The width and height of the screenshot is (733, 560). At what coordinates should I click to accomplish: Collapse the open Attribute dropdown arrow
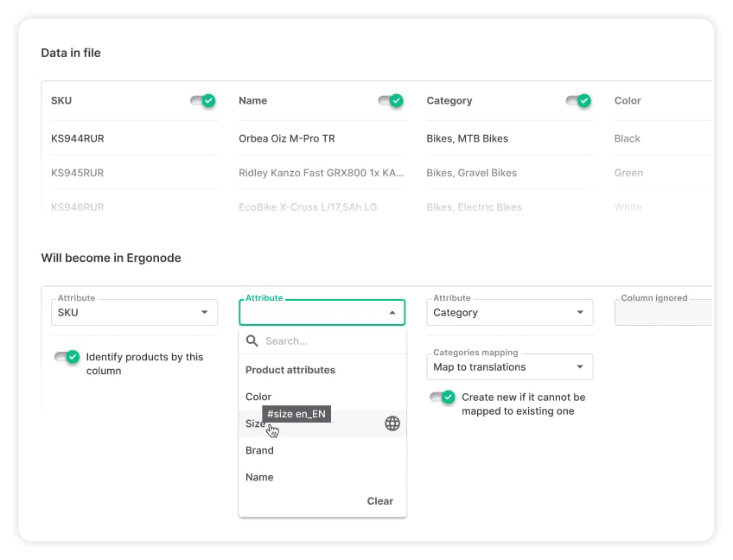tap(392, 313)
